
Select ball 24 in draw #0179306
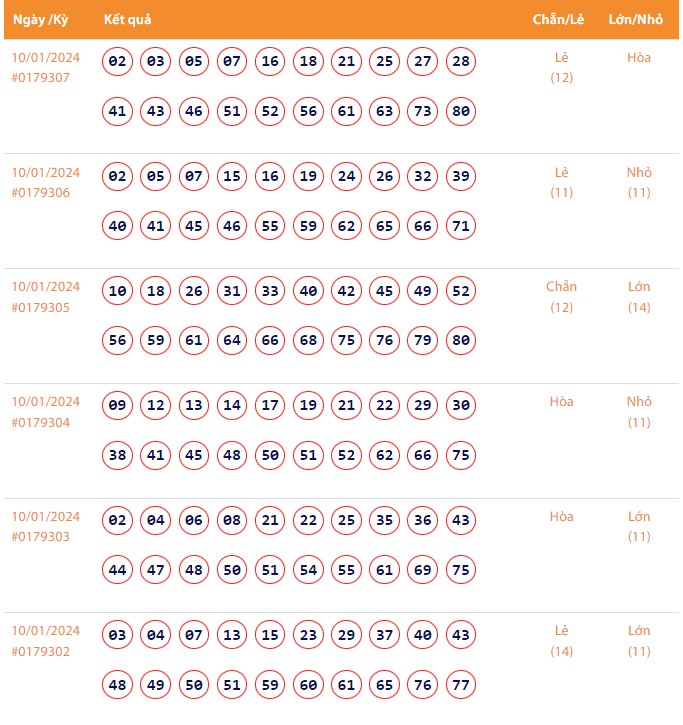[346, 177]
